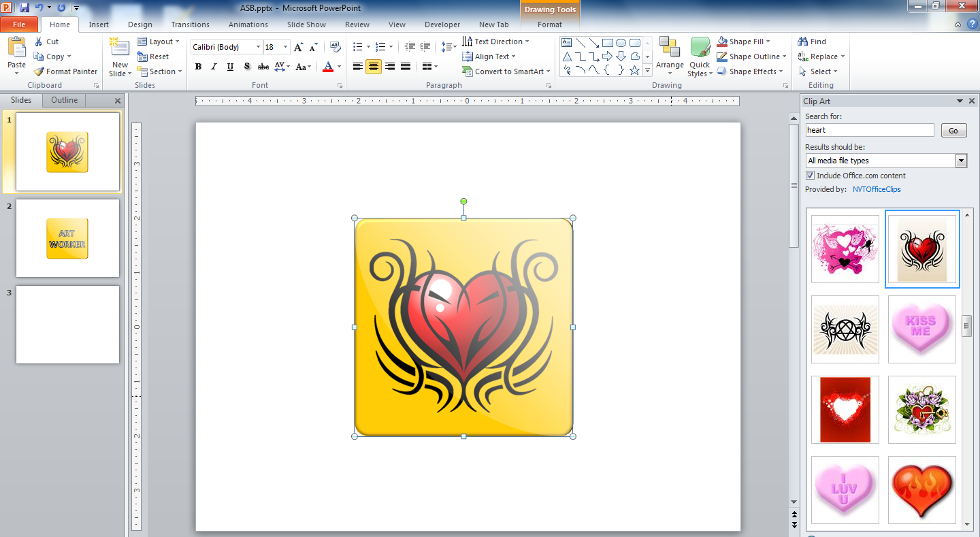
Task: Click the Redo arrow in Quick Access Toolbar
Action: coord(61,7)
